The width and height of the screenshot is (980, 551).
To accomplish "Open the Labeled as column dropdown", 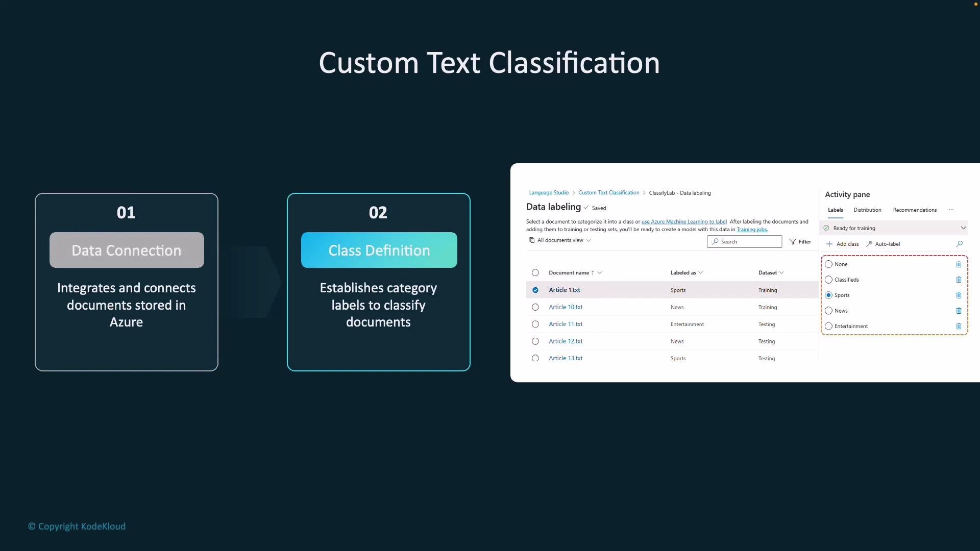I will [701, 273].
